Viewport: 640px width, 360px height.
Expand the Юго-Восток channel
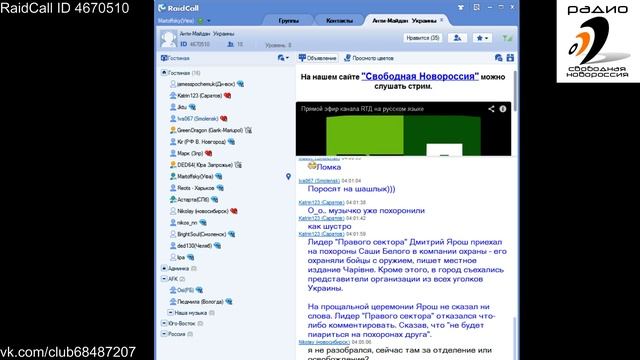tap(164, 323)
